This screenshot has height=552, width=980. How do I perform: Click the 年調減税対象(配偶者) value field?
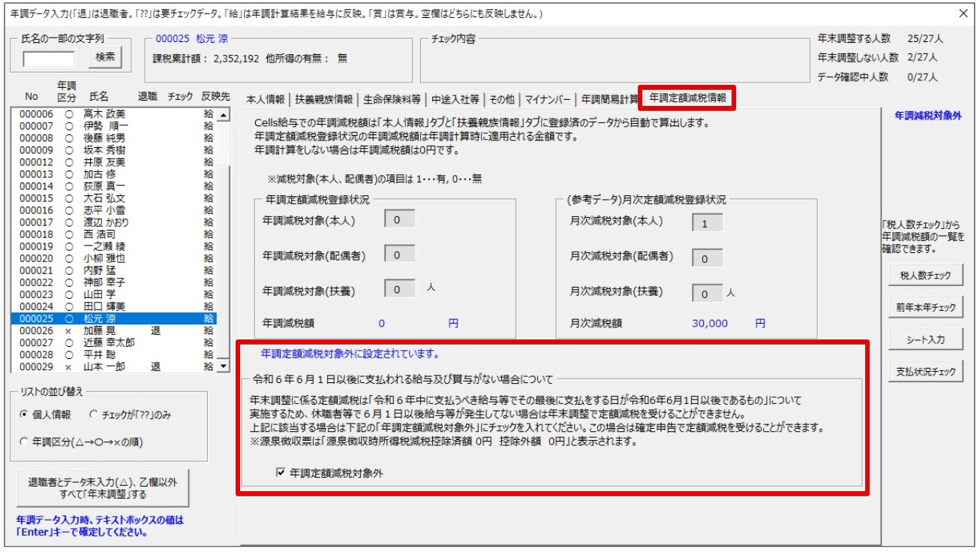[399, 255]
